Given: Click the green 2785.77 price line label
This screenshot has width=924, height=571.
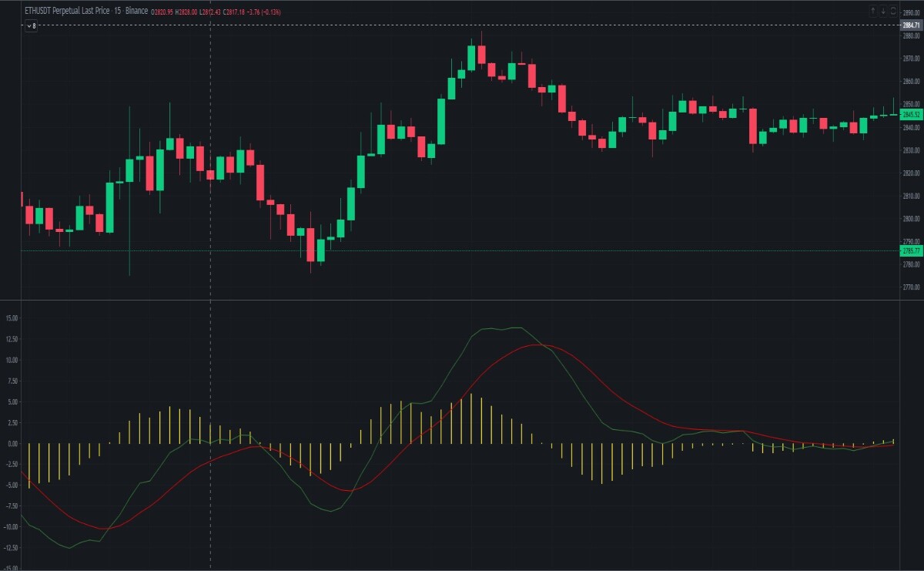Looking at the screenshot, I should [x=911, y=250].
